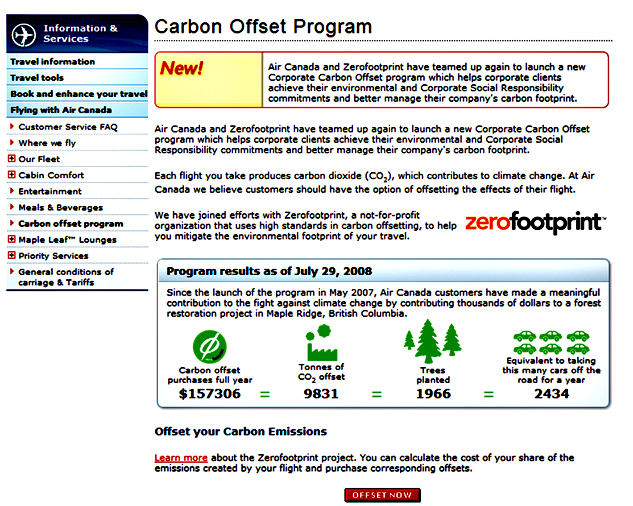633x506 pixels.
Task: Click the red New! badge
Action: (181, 68)
